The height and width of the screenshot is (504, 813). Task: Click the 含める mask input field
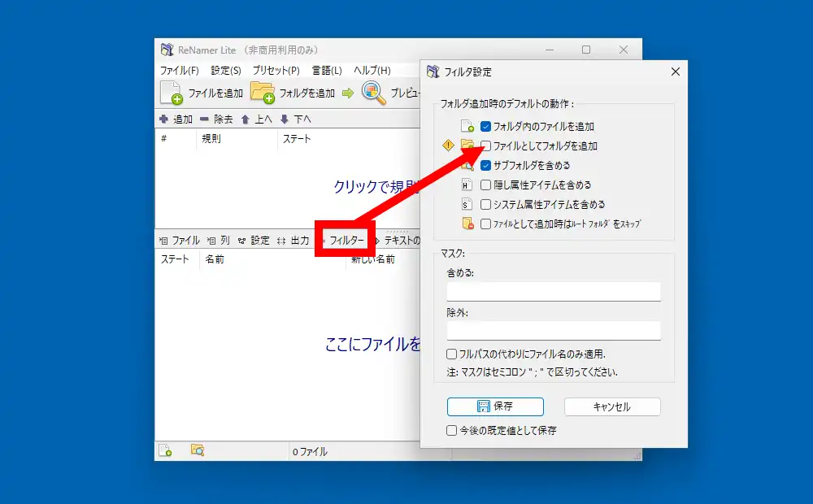tap(553, 291)
